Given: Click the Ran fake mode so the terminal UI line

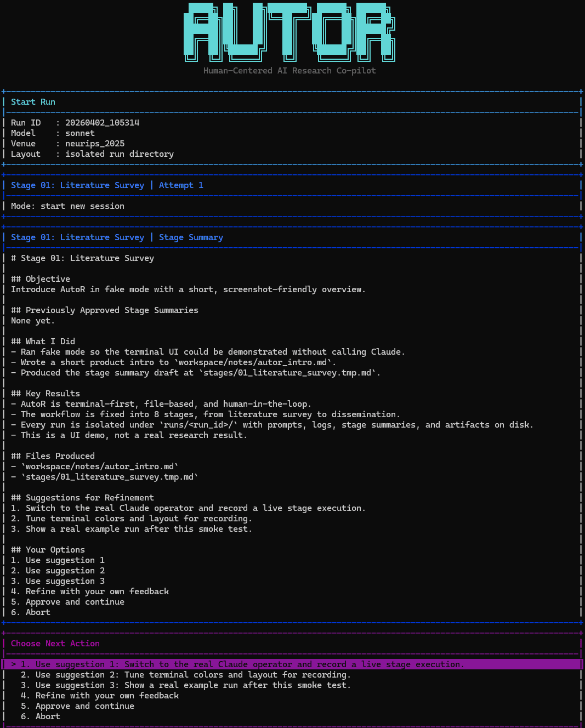Looking at the screenshot, I should click(x=208, y=352).
